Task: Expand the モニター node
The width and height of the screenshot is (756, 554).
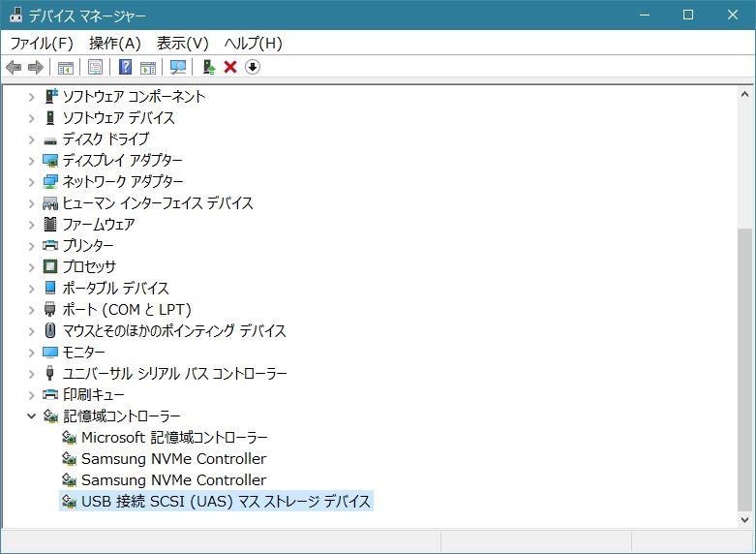Action: tap(31, 352)
